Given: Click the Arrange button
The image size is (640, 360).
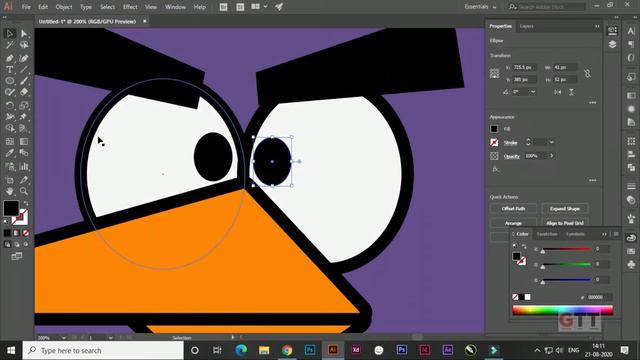Looking at the screenshot, I should [513, 223].
